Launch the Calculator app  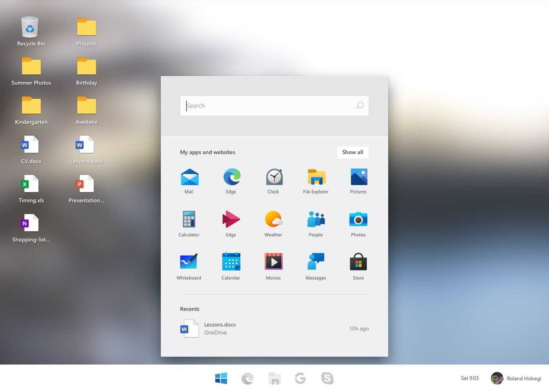189,224
